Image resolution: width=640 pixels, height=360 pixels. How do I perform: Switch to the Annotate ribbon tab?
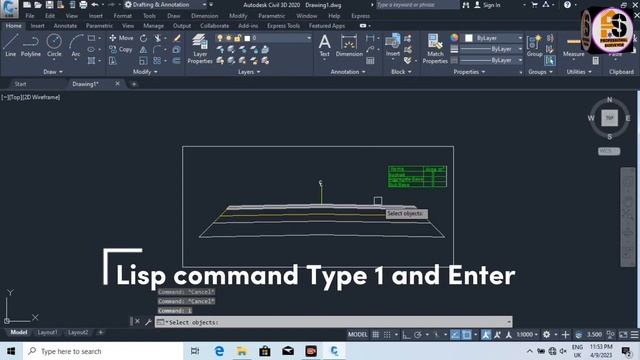pos(65,26)
